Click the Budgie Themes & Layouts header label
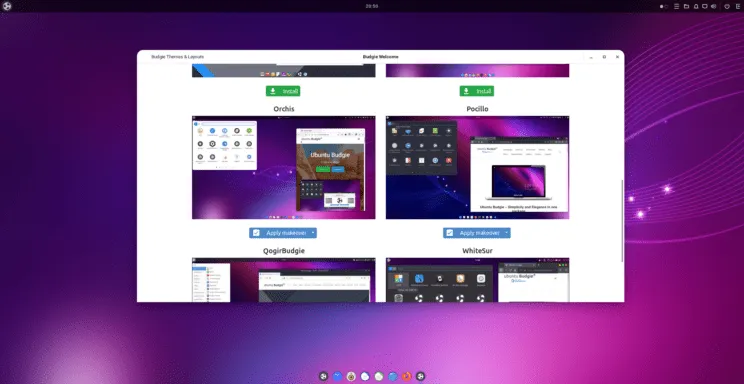 pos(177,57)
